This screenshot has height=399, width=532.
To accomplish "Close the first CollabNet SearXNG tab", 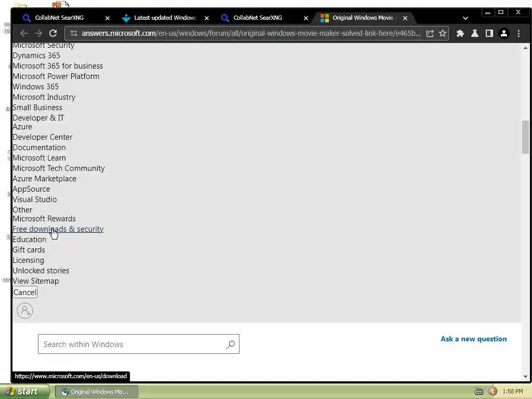I will (x=107, y=18).
